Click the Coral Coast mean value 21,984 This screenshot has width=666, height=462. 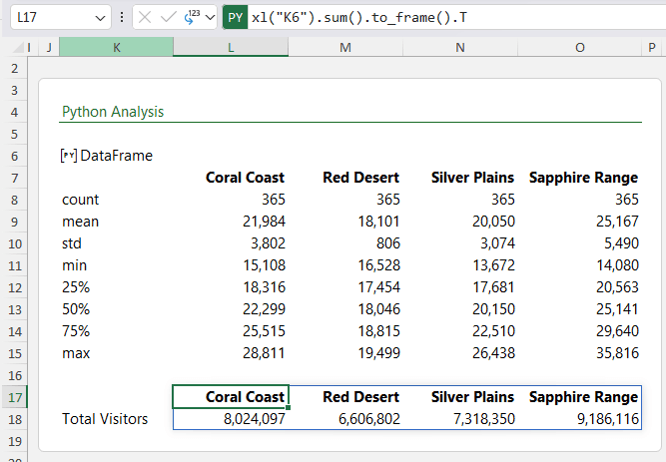click(264, 222)
